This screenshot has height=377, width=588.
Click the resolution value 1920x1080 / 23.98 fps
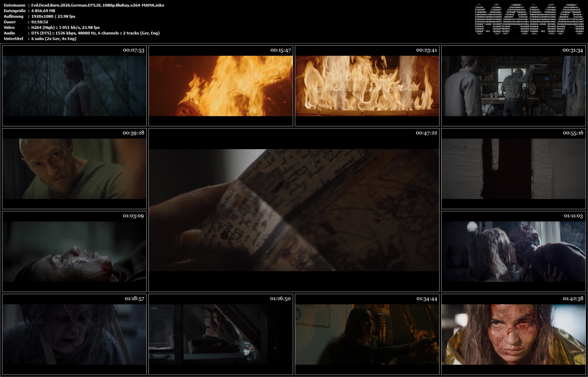[x=53, y=16]
